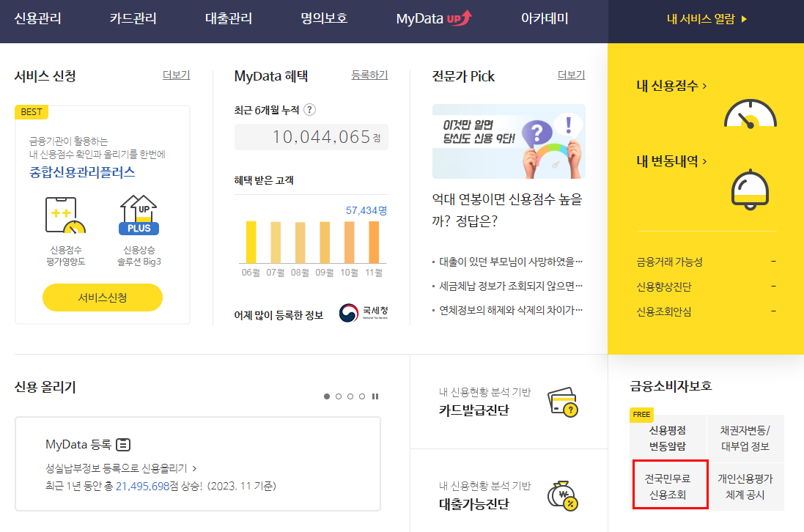
Task: Select second carousel dot under 신용 올리기
Action: (x=339, y=396)
